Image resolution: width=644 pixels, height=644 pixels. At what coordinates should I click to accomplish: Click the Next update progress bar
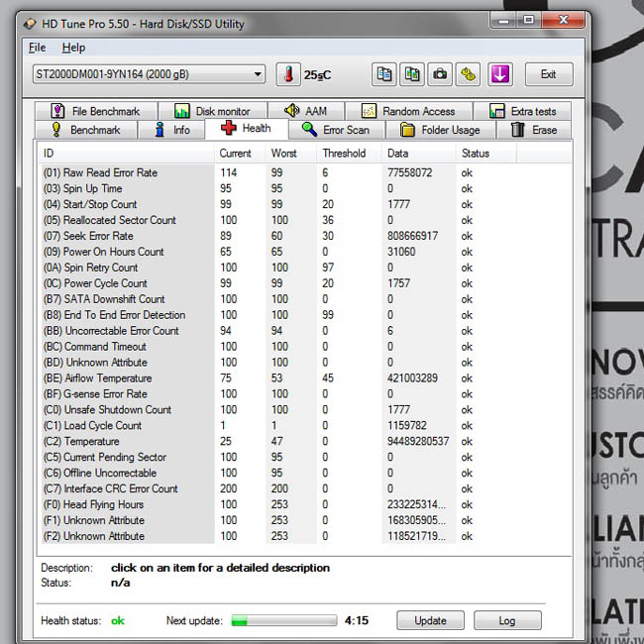[x=283, y=620]
